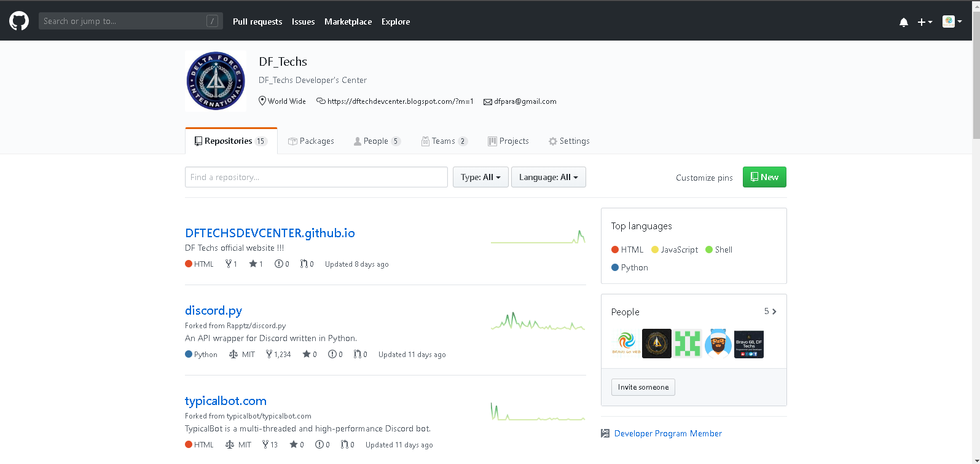Image resolution: width=980 pixels, height=464 pixels.
Task: Open the notifications bell icon
Action: point(904,22)
